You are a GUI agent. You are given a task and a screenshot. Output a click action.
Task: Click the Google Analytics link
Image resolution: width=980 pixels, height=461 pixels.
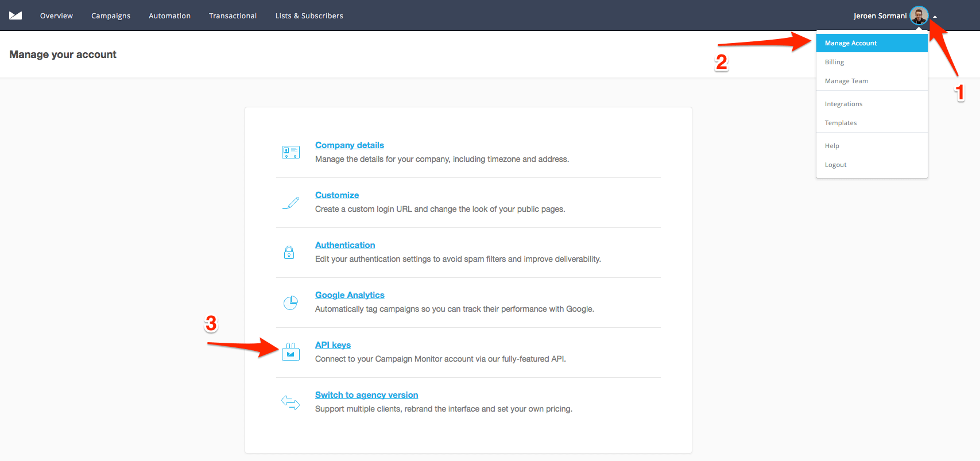click(x=350, y=295)
